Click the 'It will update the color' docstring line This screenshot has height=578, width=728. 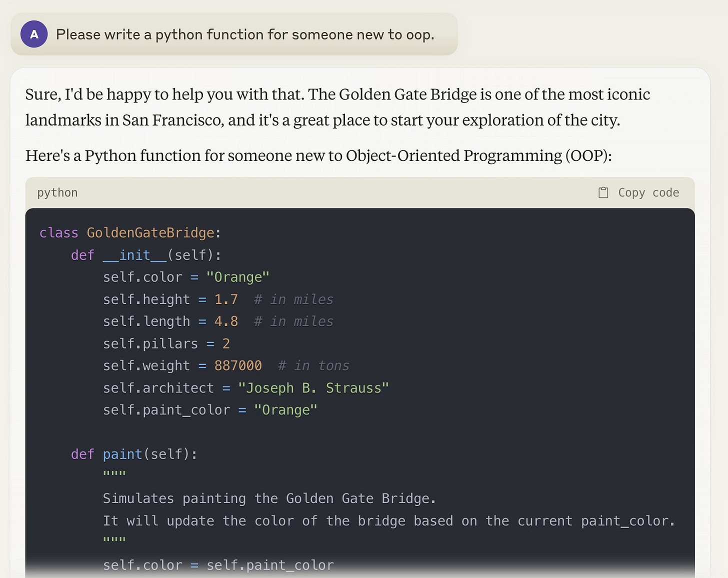[x=389, y=521]
